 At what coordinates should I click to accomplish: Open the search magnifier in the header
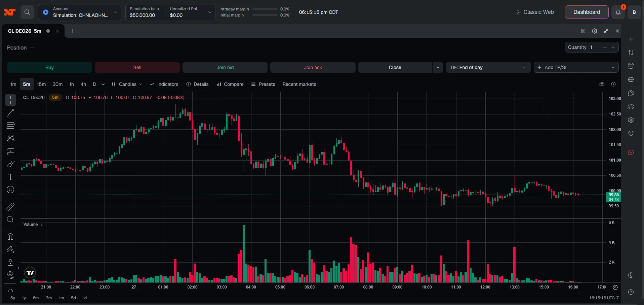(27, 12)
